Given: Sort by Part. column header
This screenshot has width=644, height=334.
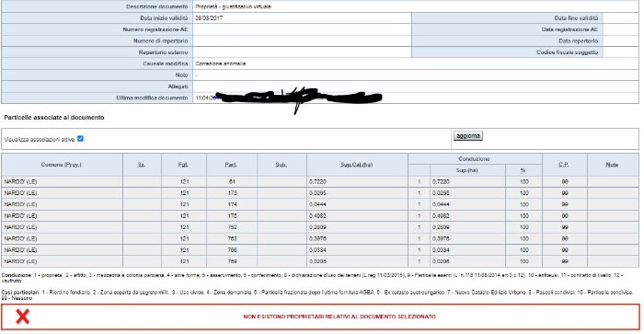Looking at the screenshot, I should point(231,165).
